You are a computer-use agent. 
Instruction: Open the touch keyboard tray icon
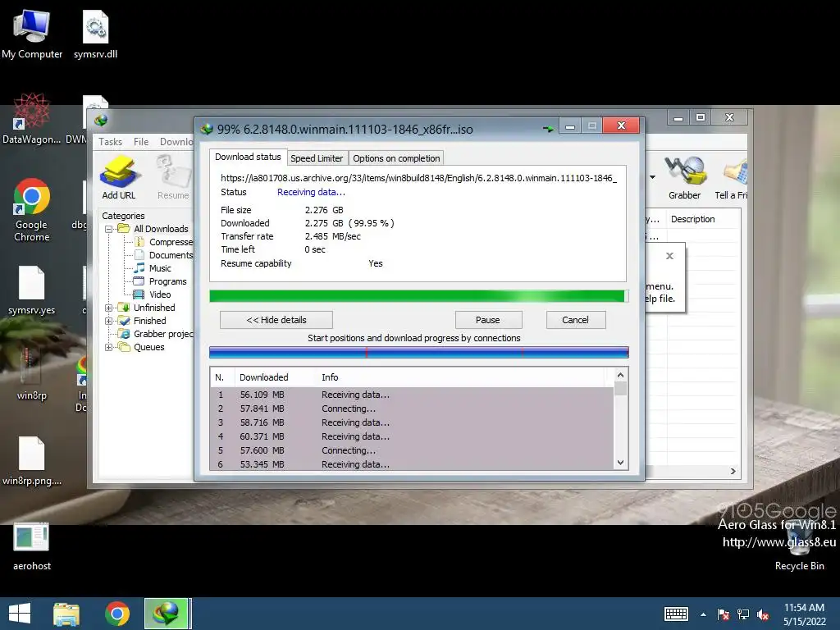click(x=676, y=614)
